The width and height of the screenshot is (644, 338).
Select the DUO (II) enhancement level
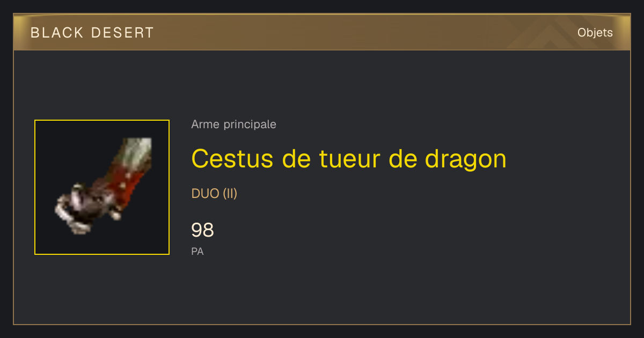(x=214, y=194)
